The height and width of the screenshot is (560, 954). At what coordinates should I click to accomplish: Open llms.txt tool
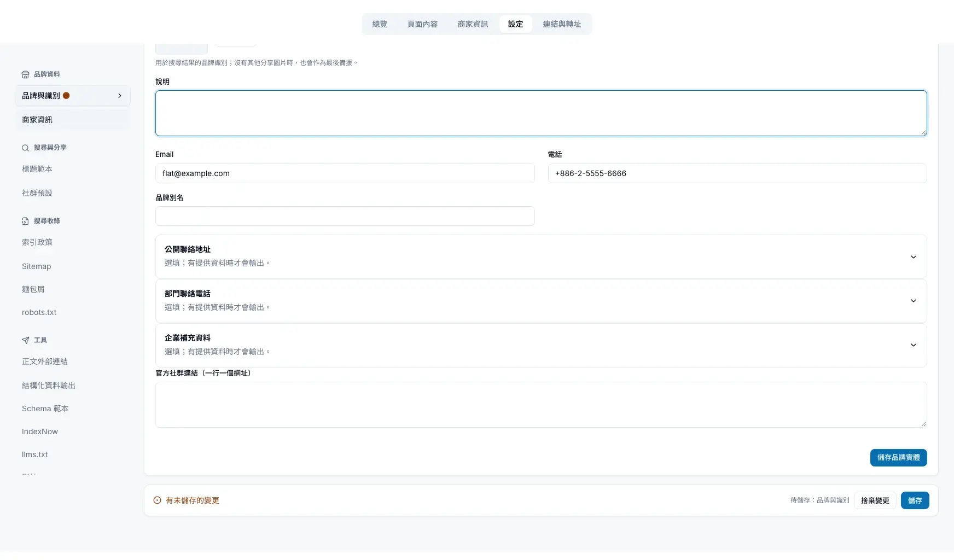coord(72,454)
